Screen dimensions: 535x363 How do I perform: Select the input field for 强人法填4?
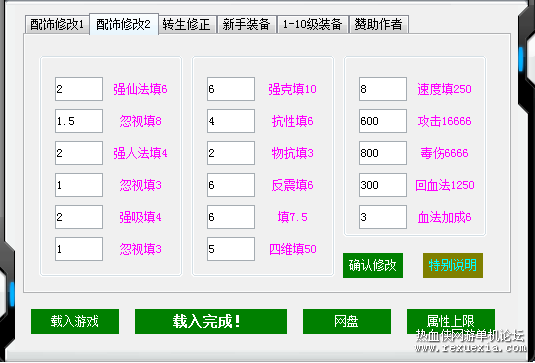79,153
